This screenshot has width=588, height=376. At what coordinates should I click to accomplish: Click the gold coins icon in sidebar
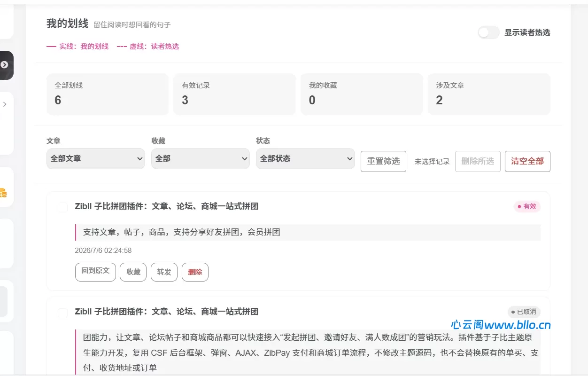(x=3, y=192)
